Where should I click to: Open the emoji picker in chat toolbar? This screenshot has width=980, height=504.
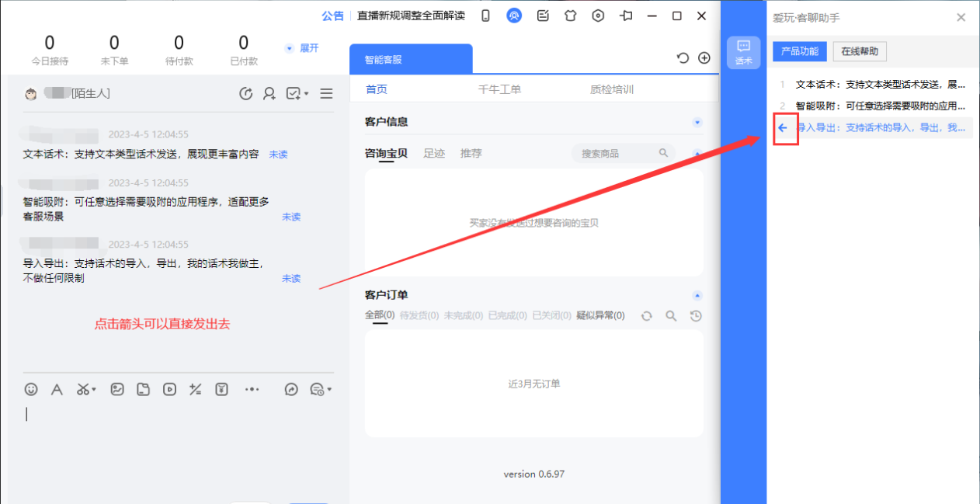click(31, 390)
